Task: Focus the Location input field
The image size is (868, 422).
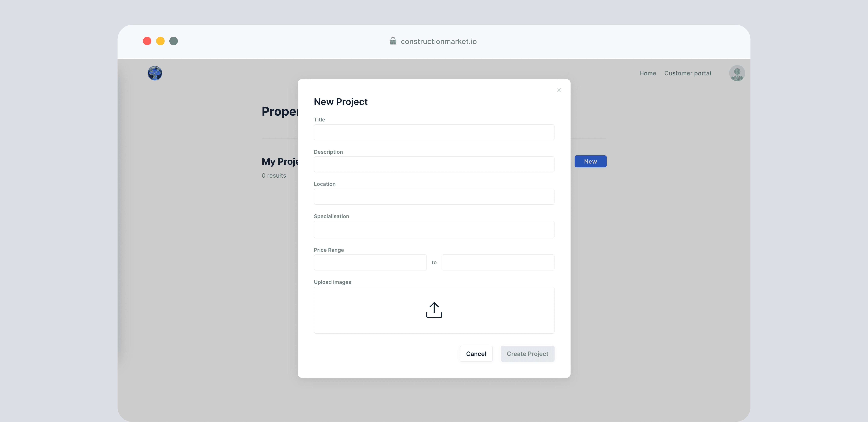Action: coord(434,197)
